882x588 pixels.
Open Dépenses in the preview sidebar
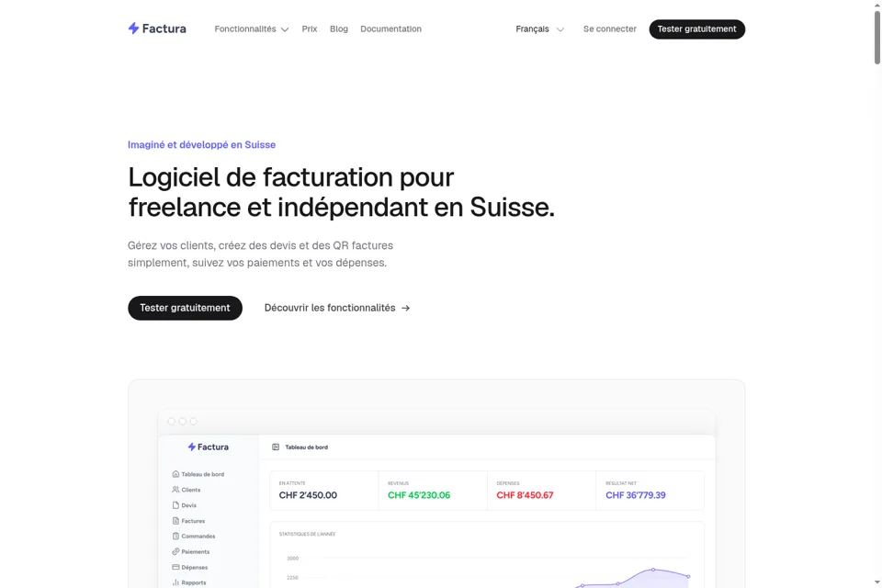click(x=190, y=567)
